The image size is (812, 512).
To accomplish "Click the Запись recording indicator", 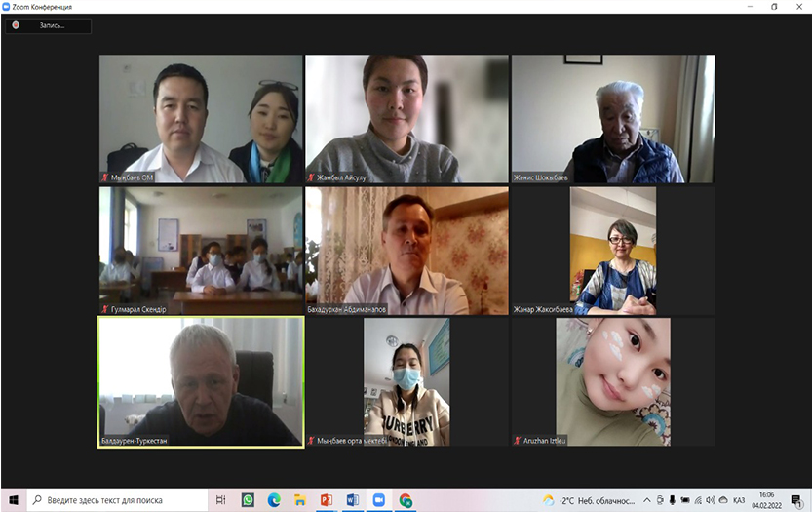I will click(48, 25).
